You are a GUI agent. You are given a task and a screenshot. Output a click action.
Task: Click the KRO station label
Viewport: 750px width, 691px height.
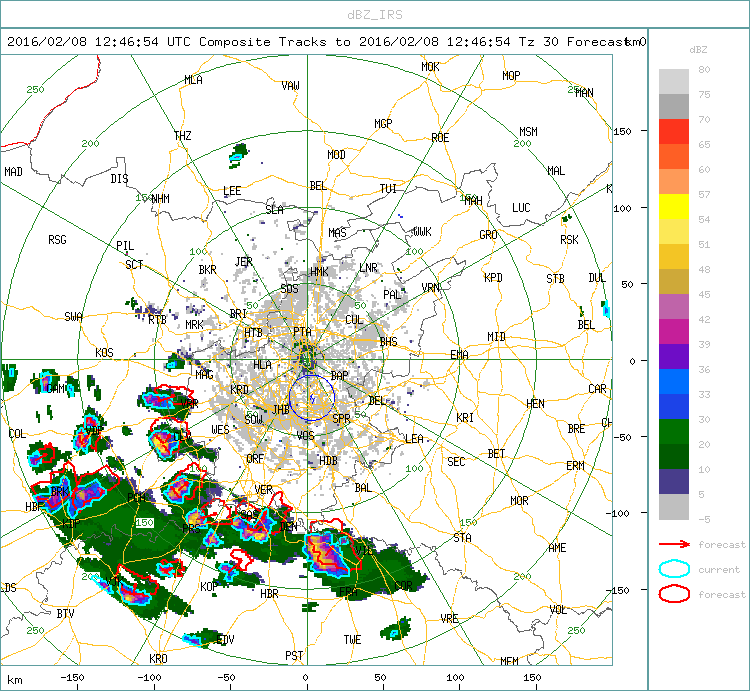click(x=158, y=658)
